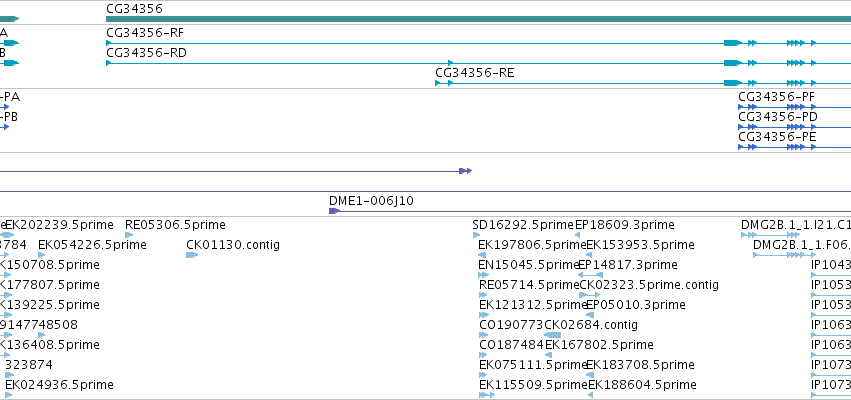Click the CG34356 gene label
This screenshot has height=400, width=851.
[134, 9]
